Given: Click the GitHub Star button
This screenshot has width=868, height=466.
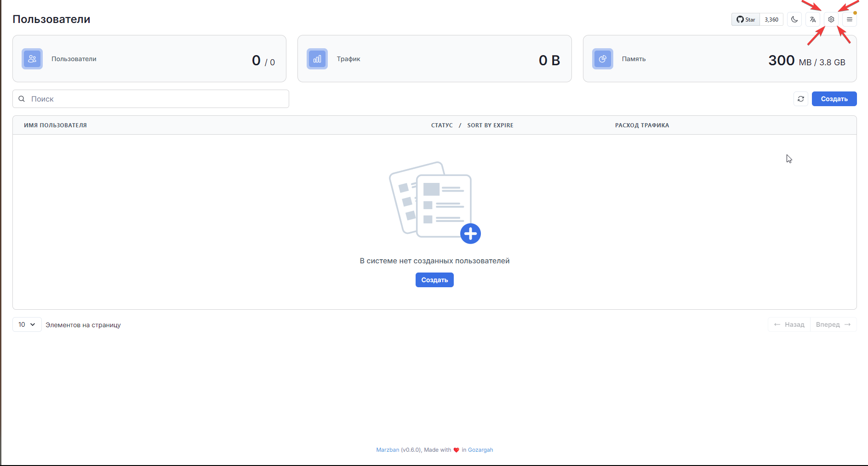Looking at the screenshot, I should (x=746, y=19).
